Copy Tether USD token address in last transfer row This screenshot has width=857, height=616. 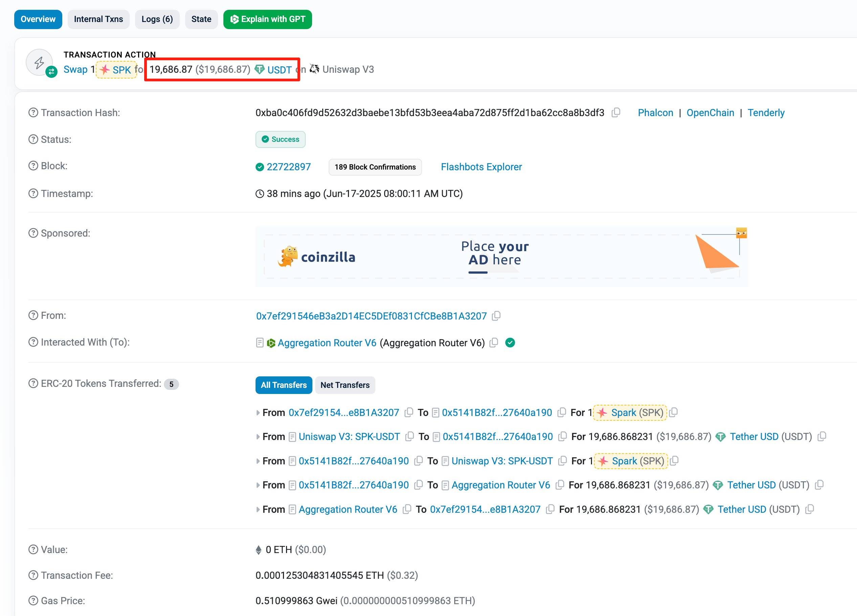[x=809, y=509]
